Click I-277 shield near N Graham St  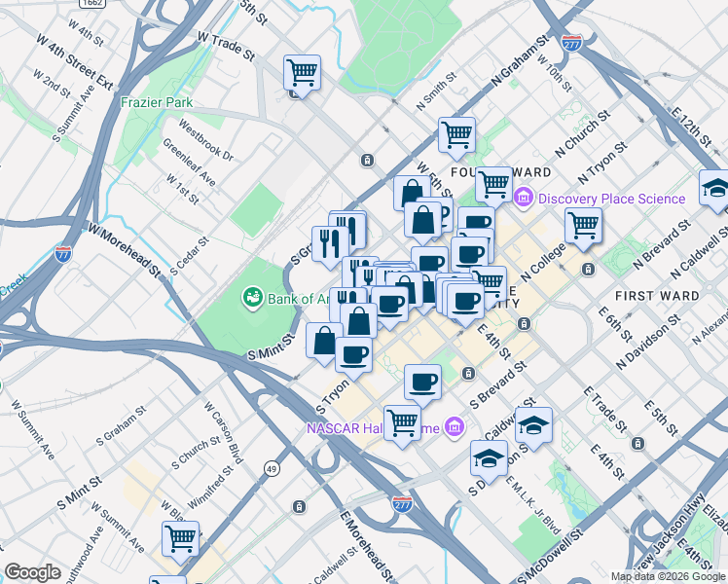pos(571,43)
